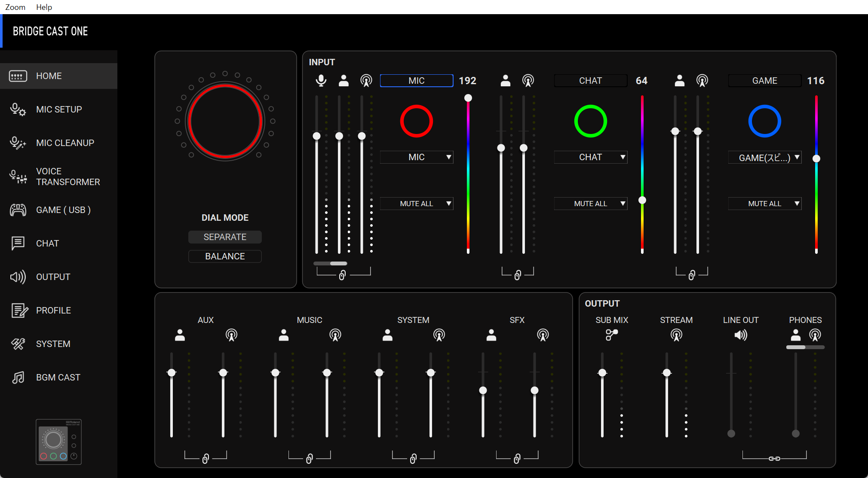Open GAME (USB) page

click(x=58, y=210)
